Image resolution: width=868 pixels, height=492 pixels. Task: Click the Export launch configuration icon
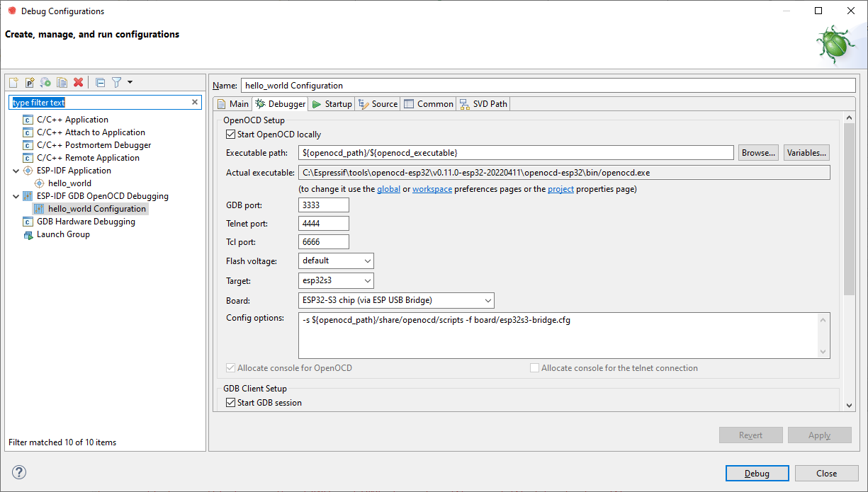click(45, 82)
